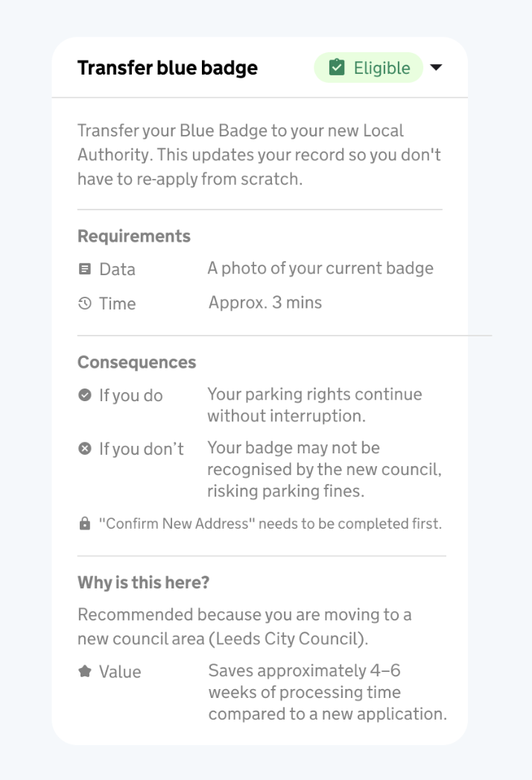
Task: Collapse the card using the dropdown arrow
Action: point(437,67)
